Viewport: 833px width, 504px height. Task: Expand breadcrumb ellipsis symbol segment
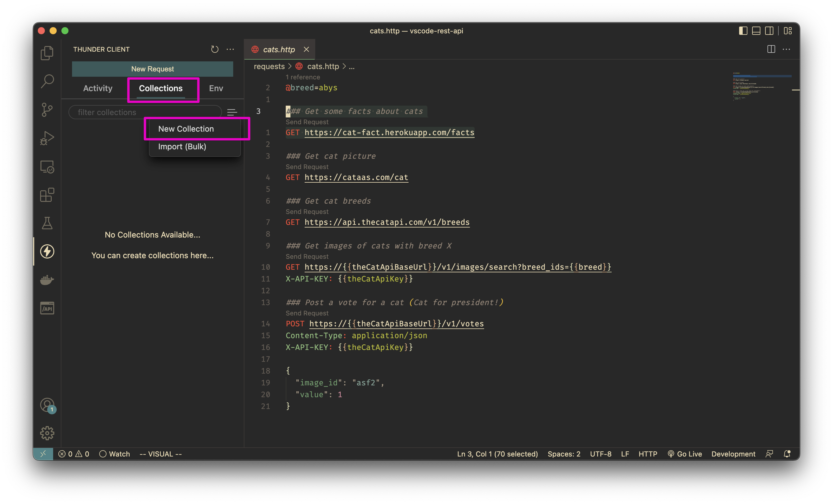352,67
